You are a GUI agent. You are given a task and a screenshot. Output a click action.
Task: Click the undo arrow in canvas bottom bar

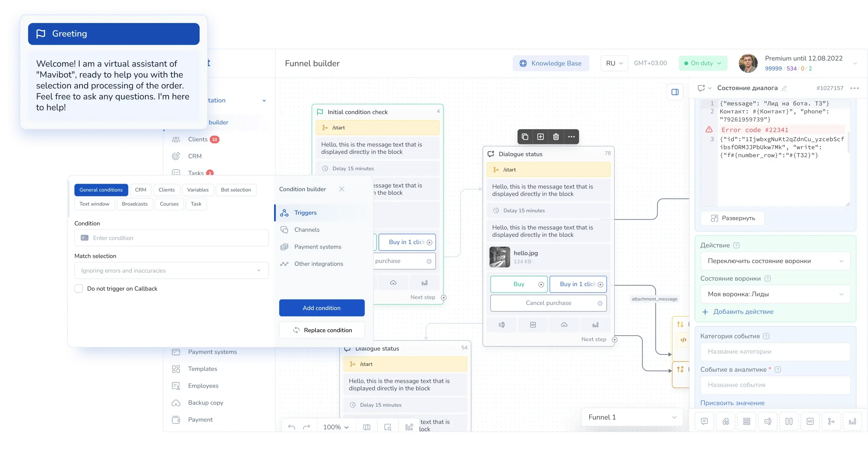tap(292, 427)
